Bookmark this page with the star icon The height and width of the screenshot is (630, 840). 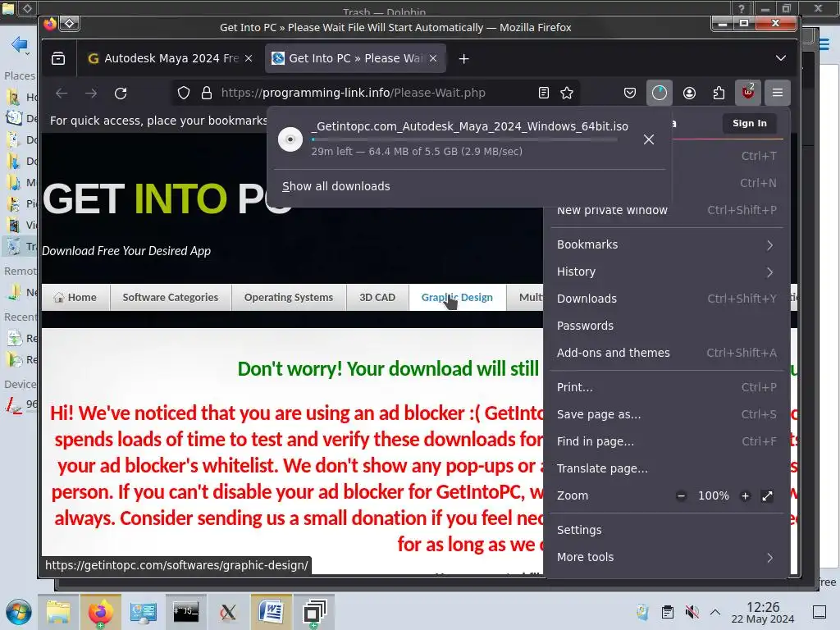[567, 94]
